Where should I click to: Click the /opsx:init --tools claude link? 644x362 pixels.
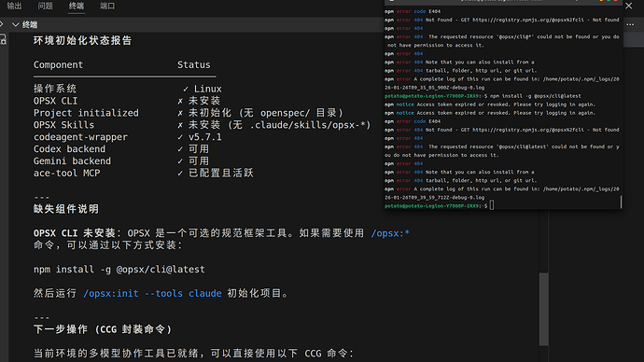coord(152,294)
